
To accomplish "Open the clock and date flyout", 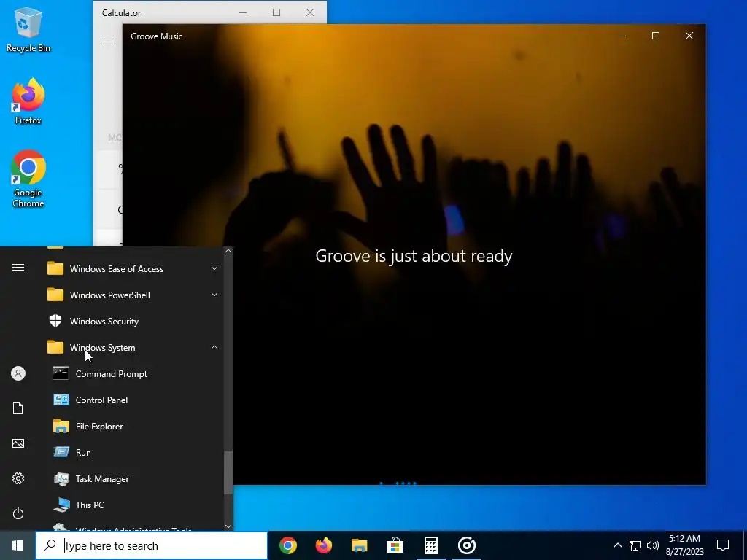I will click(x=684, y=545).
